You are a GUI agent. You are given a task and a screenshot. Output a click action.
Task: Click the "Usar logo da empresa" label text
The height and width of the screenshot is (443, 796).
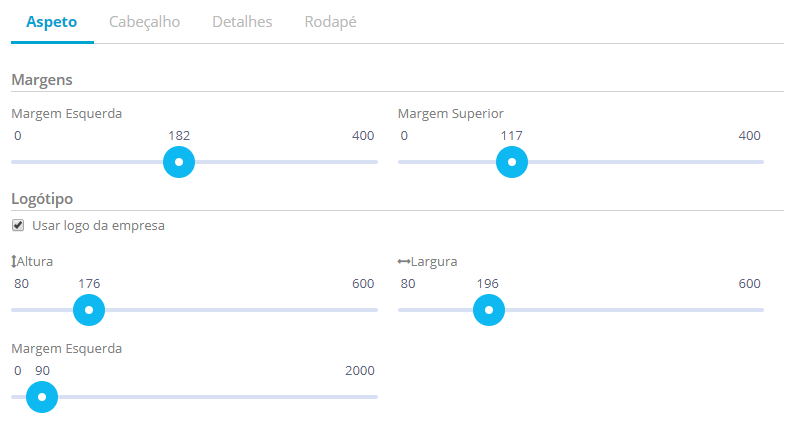(x=98, y=225)
